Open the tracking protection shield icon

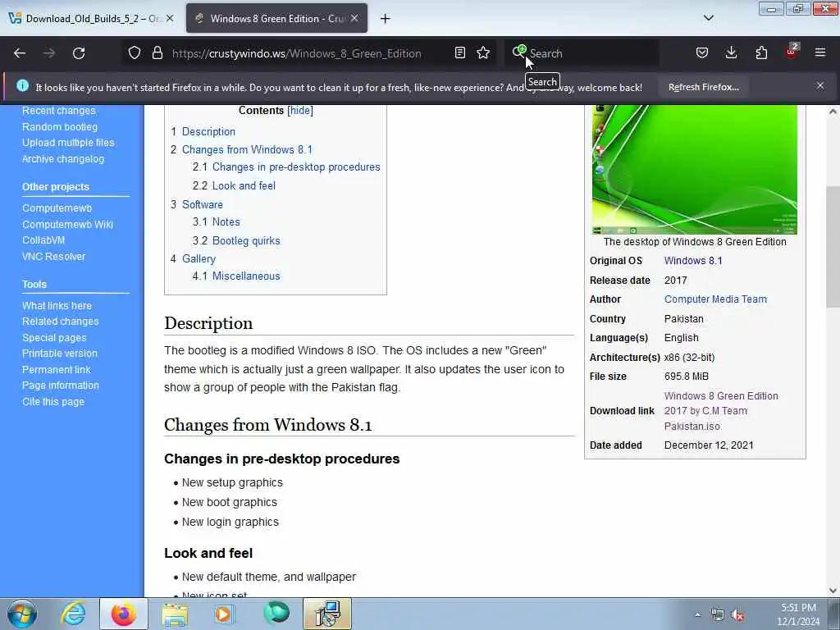[135, 53]
